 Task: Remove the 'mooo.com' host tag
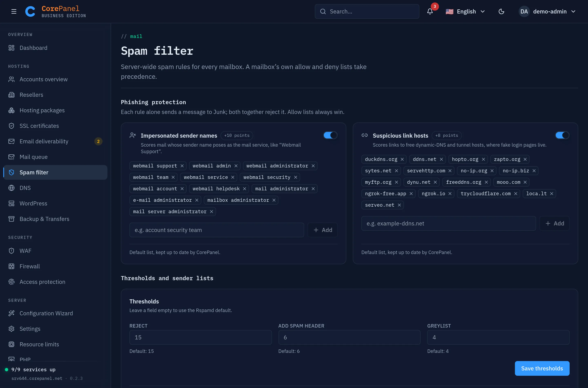pyautogui.click(x=525, y=182)
